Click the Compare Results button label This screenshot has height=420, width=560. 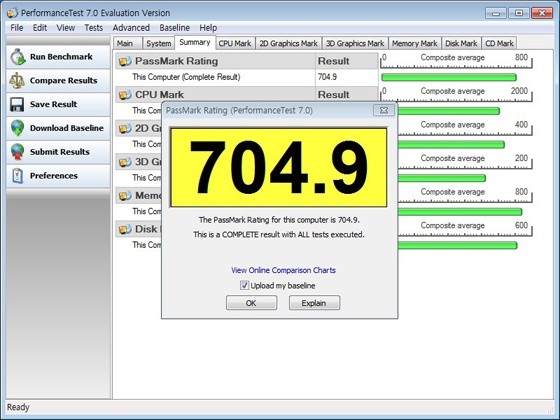(x=64, y=80)
